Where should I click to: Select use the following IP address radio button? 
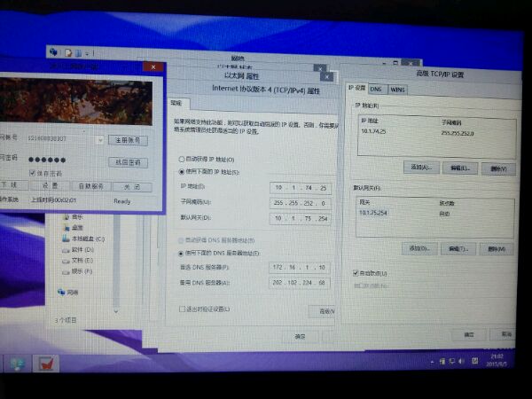[182, 172]
